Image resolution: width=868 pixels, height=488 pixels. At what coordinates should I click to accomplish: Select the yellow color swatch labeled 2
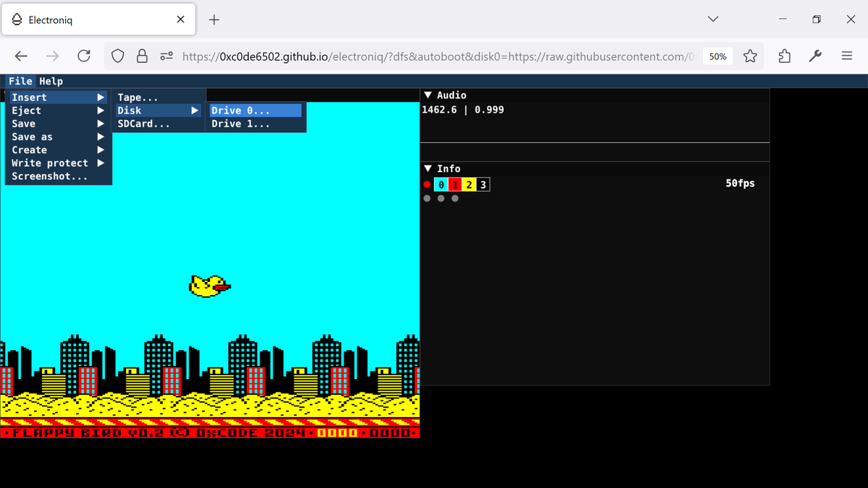click(468, 184)
